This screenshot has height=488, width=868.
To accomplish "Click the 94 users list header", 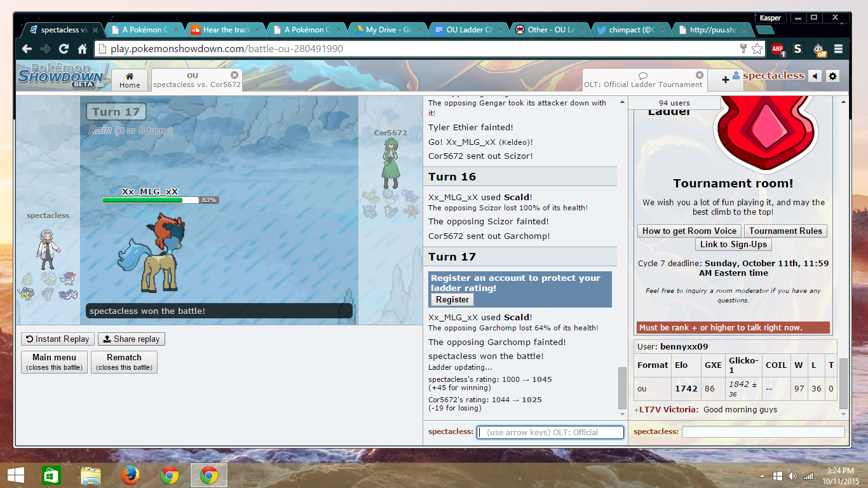I will pyautogui.click(x=674, y=103).
